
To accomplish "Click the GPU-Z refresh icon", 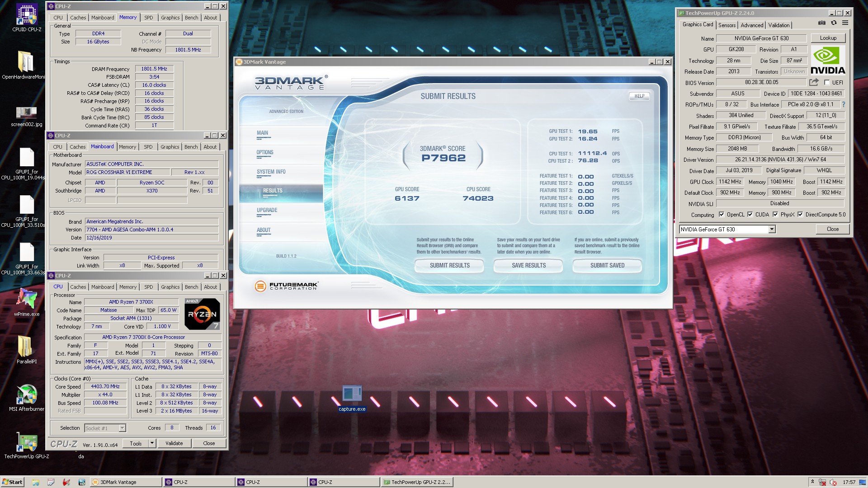I will (834, 23).
